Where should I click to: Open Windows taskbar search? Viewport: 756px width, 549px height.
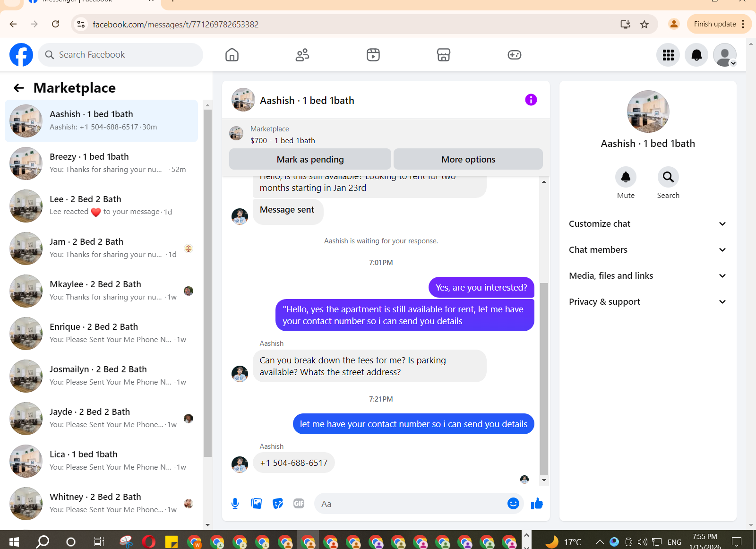click(43, 541)
